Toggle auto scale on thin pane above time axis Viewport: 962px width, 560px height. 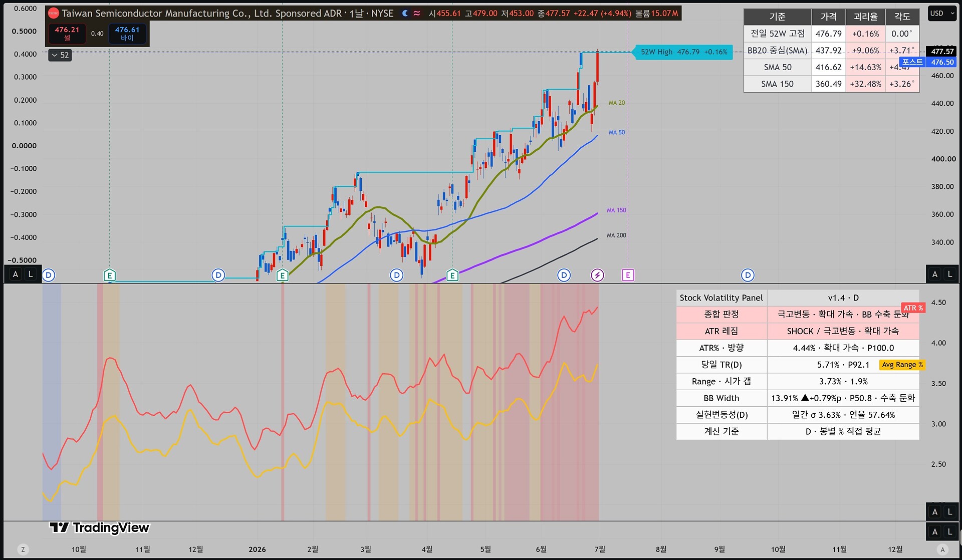click(x=934, y=532)
